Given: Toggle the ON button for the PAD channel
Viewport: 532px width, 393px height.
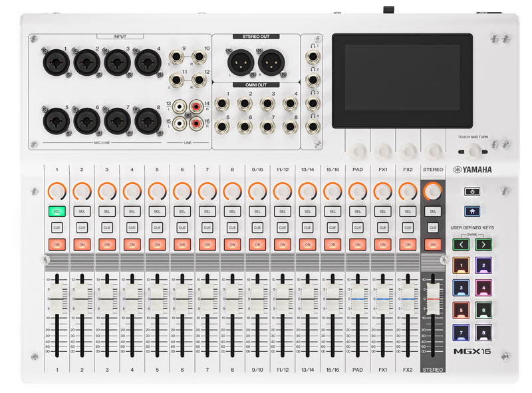Looking at the screenshot, I should 358,244.
